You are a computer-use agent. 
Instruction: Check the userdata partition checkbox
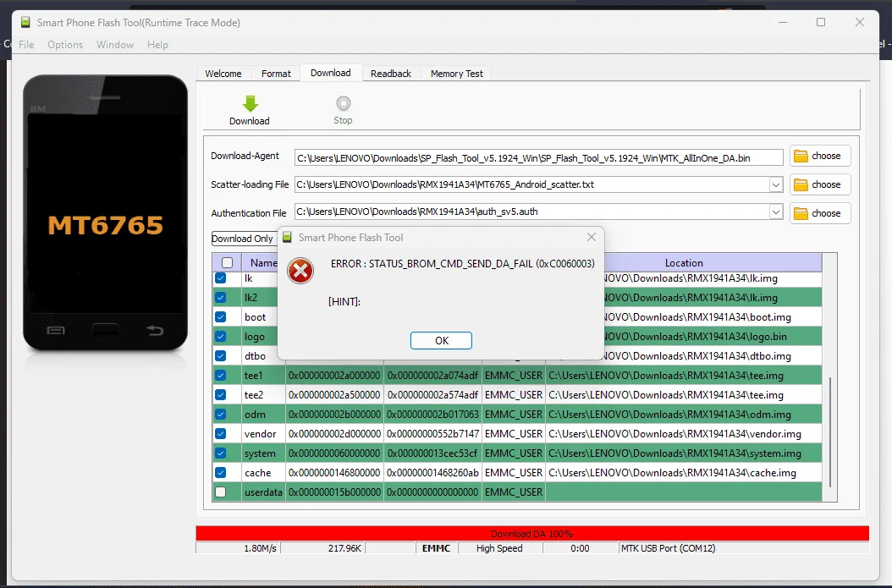tap(221, 492)
